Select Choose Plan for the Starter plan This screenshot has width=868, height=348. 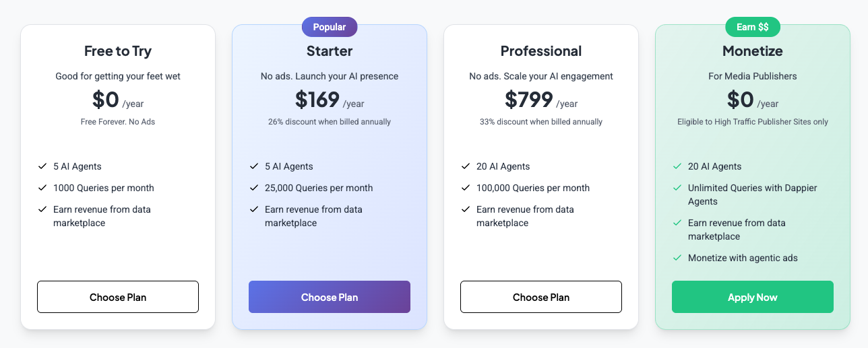(x=330, y=297)
